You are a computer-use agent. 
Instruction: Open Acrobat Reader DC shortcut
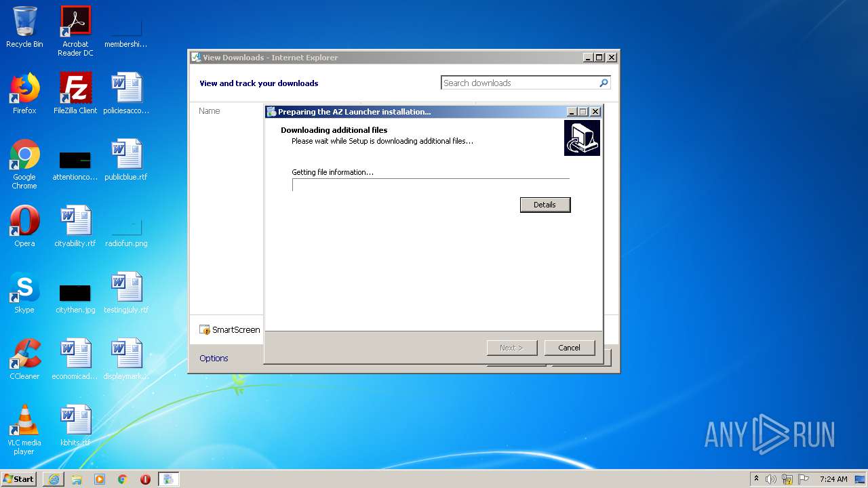pos(75,31)
